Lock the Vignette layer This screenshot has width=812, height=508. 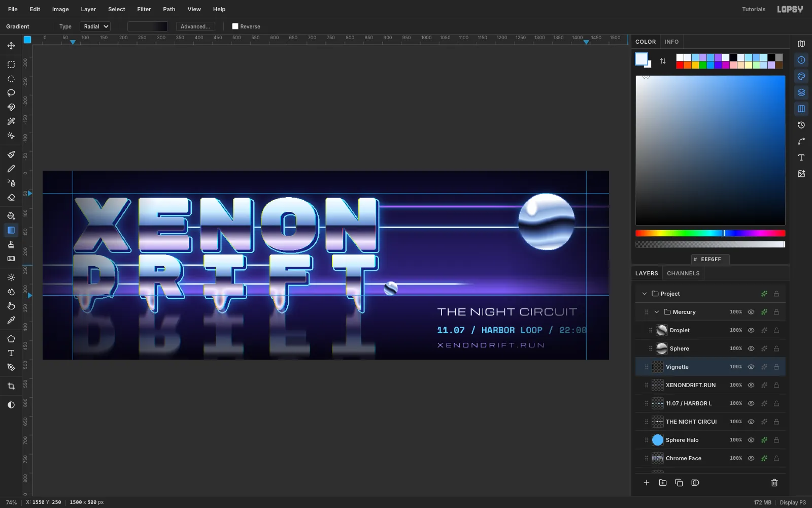coord(776,367)
